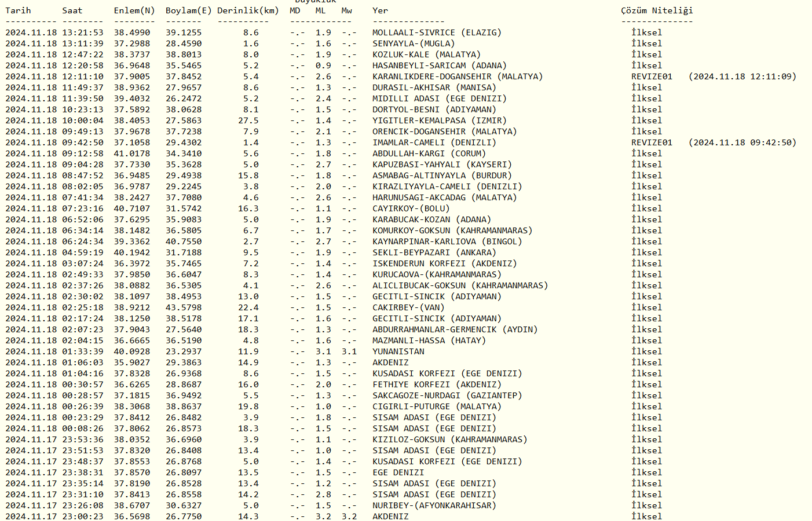Select the 'Boylam(E)' column header

tap(189, 10)
